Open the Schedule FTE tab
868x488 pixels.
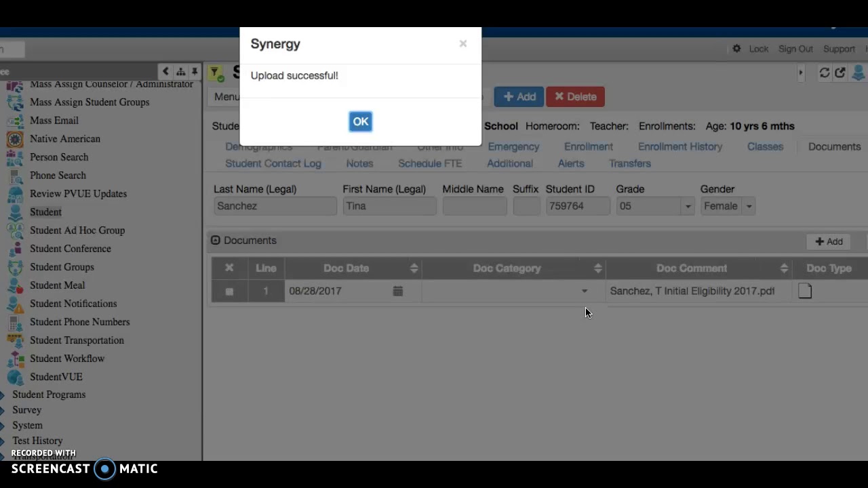click(430, 164)
